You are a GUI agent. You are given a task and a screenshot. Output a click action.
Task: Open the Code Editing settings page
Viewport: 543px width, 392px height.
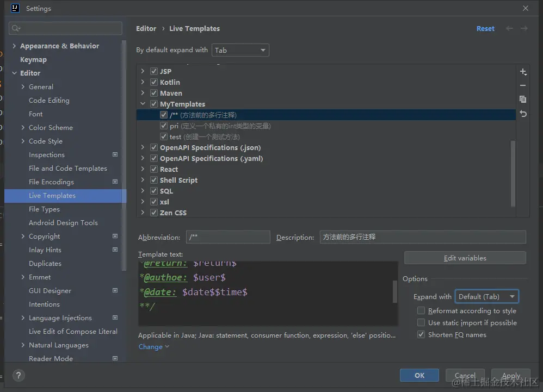tap(49, 101)
